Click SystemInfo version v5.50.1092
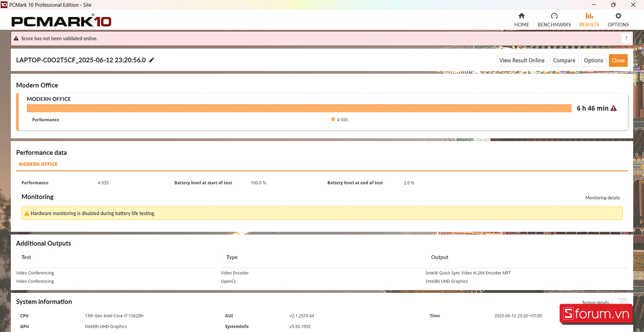644x332 pixels. tap(299, 326)
